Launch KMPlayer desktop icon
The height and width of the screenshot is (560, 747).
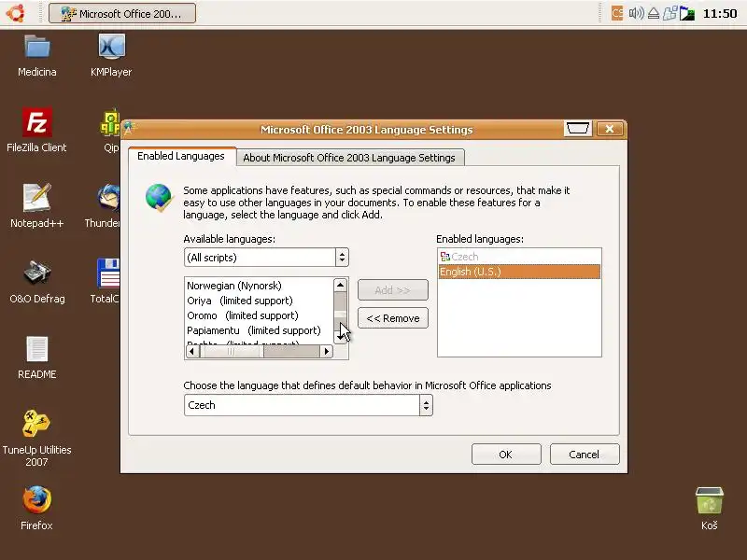tap(111, 47)
